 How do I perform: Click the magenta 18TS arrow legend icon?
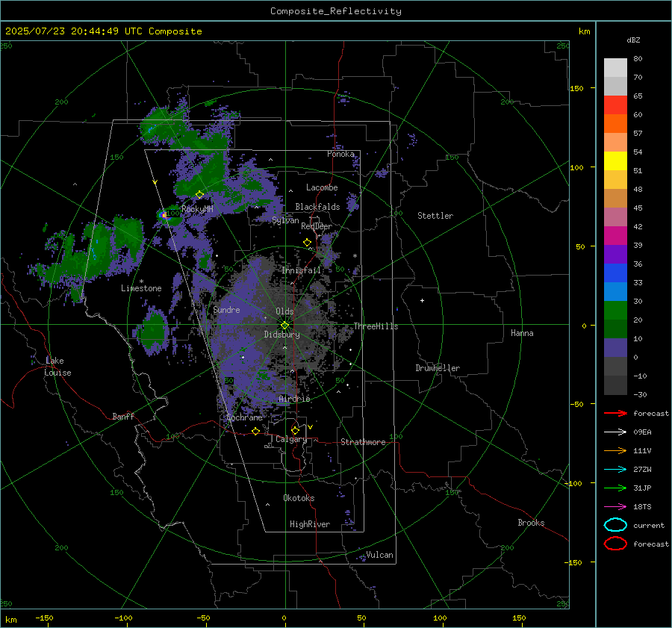coord(615,507)
